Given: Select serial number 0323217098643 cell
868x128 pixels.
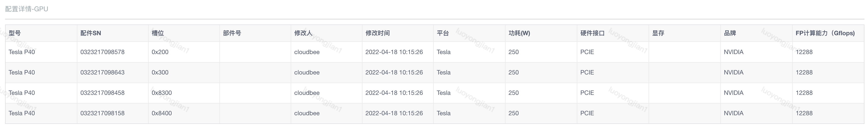Looking at the screenshot, I should point(102,72).
